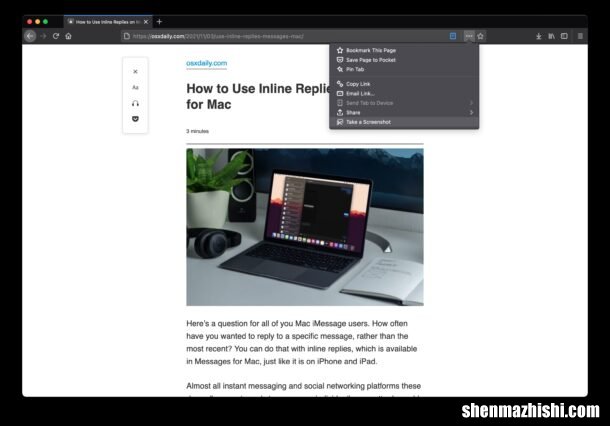The width and height of the screenshot is (610, 426).
Task: Go to the Firefox home page
Action: point(68,36)
